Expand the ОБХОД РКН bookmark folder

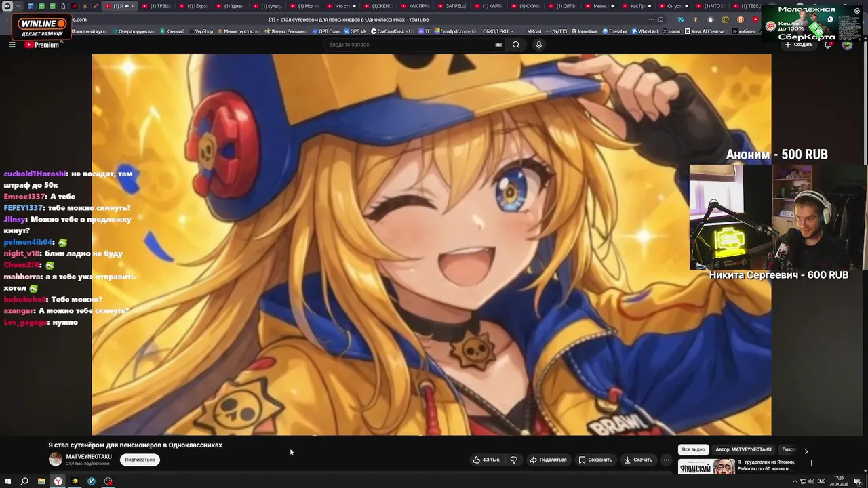tap(498, 31)
